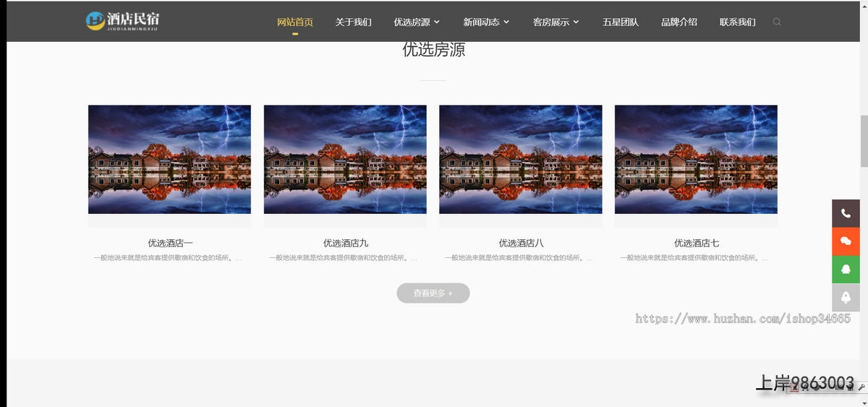Screen dimensions: 868x407
Task: Go to the 网站首页 menu item
Action: pos(295,22)
